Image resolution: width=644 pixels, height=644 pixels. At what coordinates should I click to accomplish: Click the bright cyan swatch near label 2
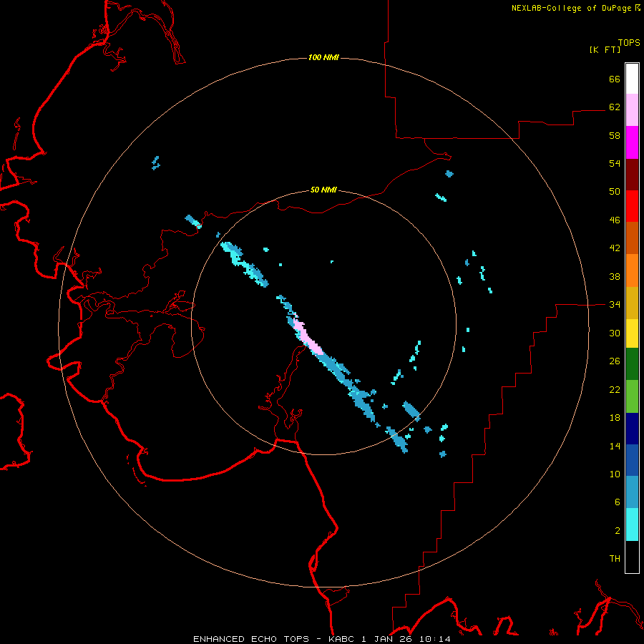pyautogui.click(x=632, y=525)
